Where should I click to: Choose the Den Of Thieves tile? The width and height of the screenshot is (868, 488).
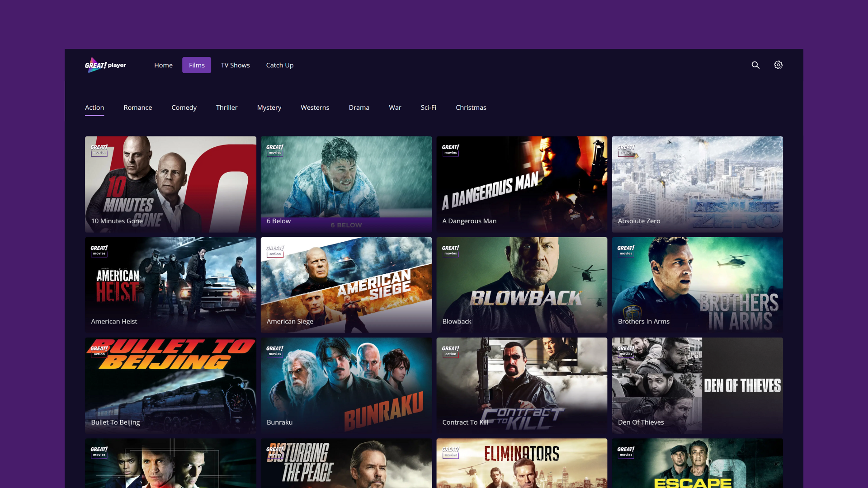point(698,385)
